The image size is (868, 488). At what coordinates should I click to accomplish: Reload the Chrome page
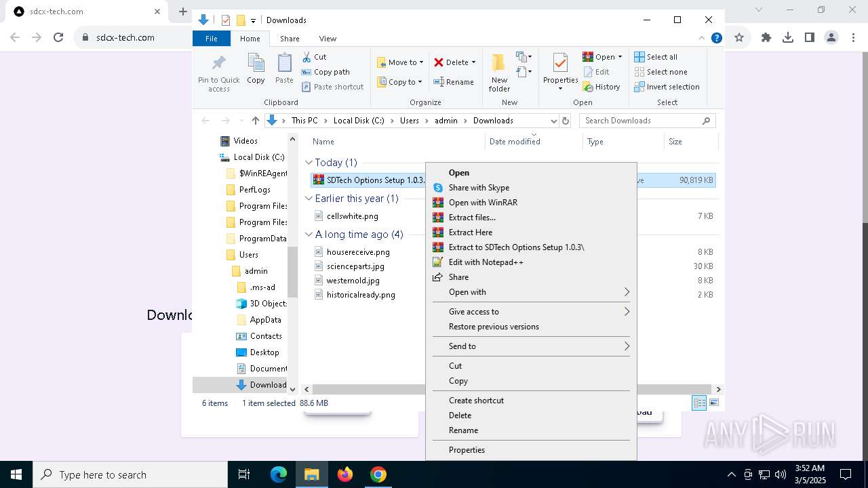(x=58, y=38)
